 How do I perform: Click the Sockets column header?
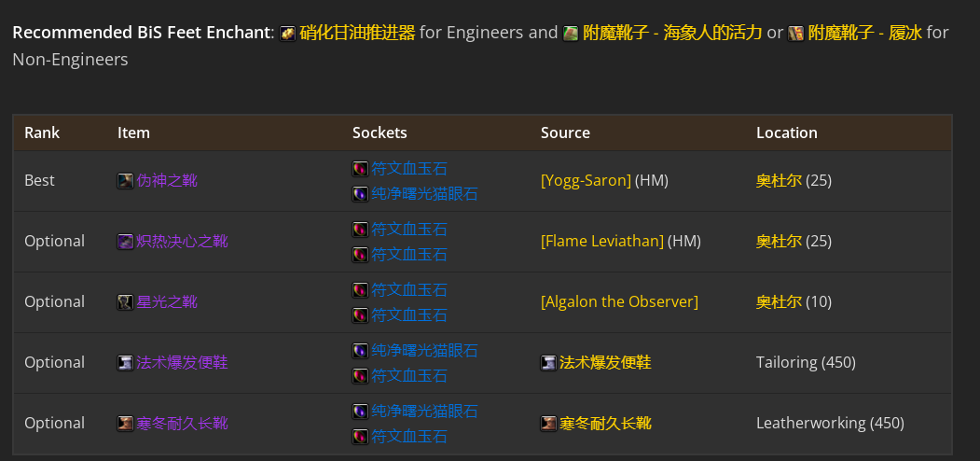pos(380,133)
